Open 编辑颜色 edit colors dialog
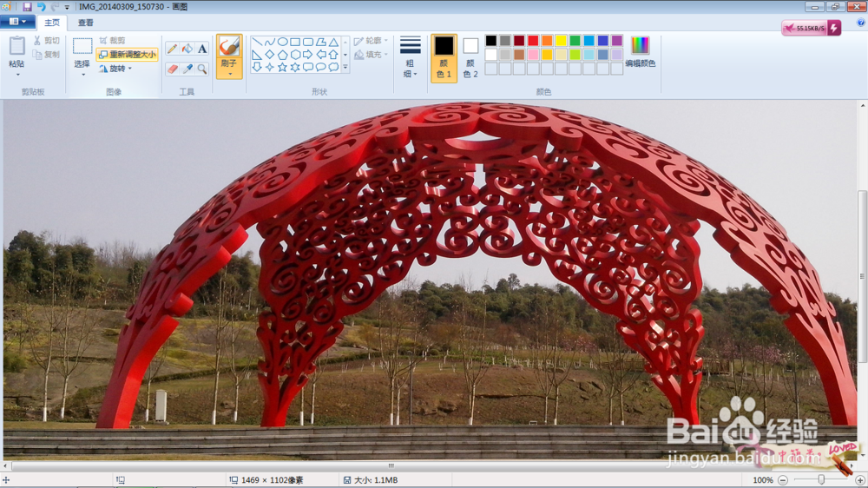Viewport: 868px width, 488px height. pos(640,52)
